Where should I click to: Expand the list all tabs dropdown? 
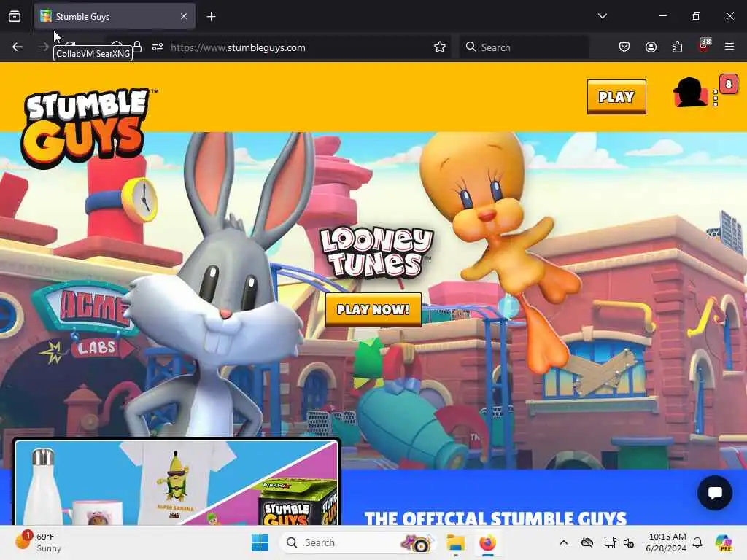(602, 16)
